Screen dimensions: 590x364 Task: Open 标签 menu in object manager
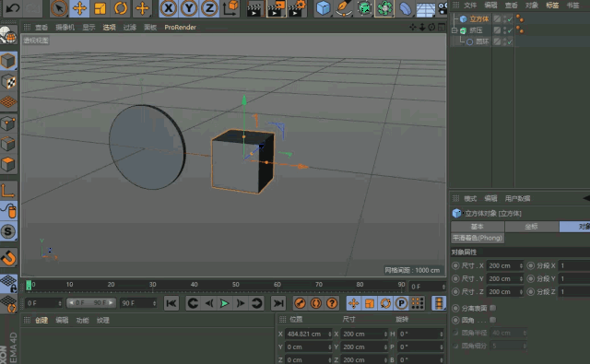tap(552, 6)
